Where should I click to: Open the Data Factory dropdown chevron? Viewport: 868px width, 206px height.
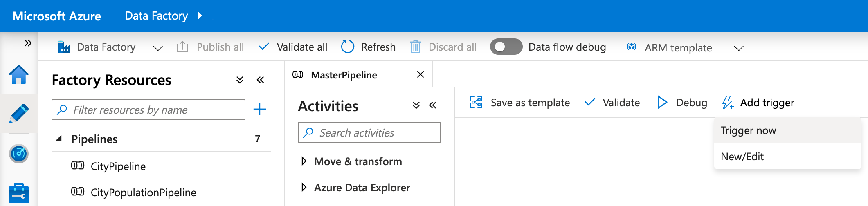158,48
